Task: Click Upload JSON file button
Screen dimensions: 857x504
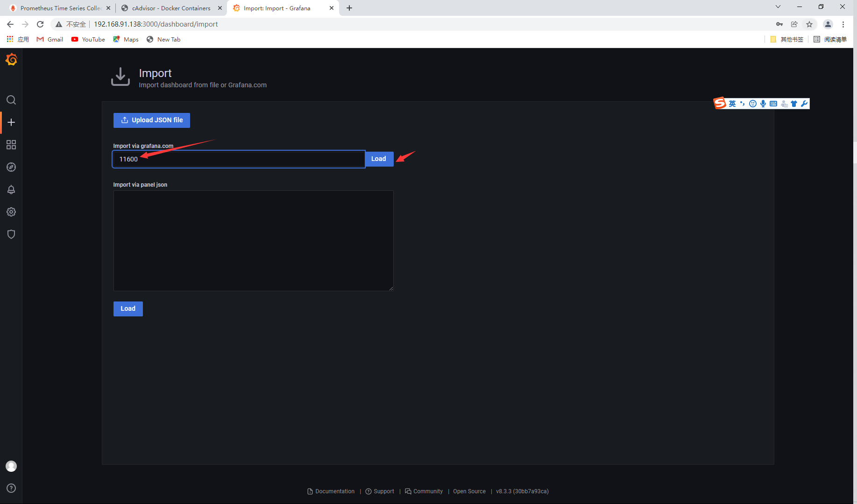Action: (152, 120)
